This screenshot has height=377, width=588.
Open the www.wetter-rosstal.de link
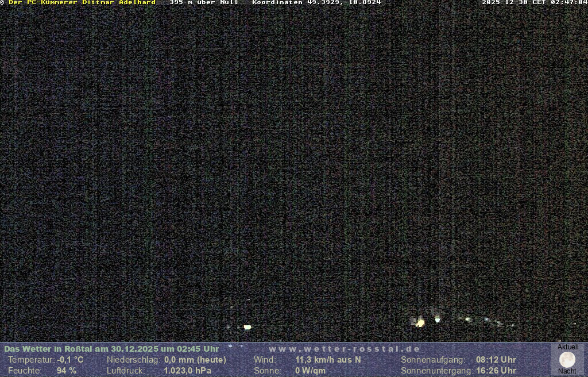click(344, 349)
